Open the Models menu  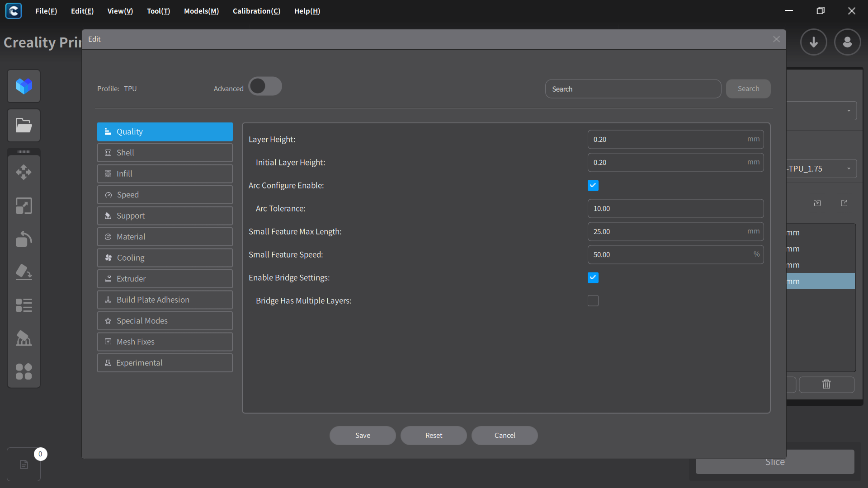pyautogui.click(x=201, y=11)
